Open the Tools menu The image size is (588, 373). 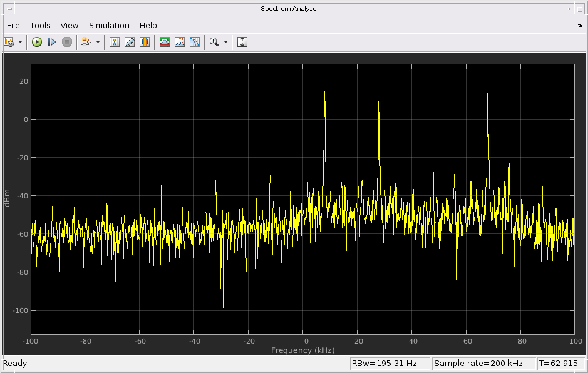40,26
